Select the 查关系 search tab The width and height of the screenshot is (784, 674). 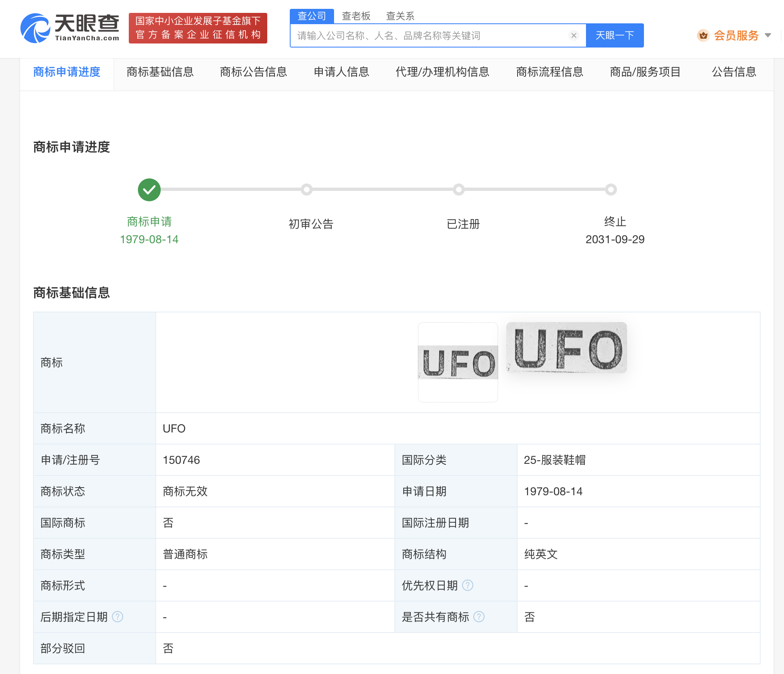tap(400, 16)
